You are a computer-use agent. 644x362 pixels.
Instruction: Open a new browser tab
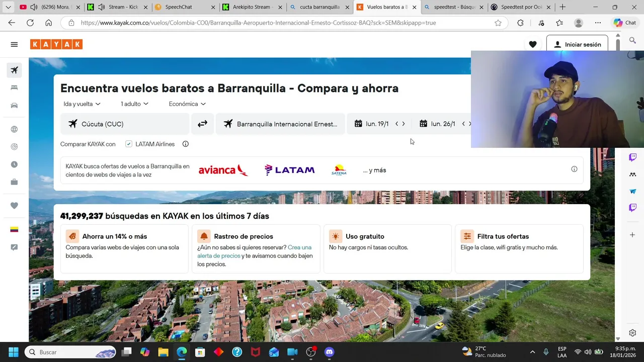pos(562,7)
